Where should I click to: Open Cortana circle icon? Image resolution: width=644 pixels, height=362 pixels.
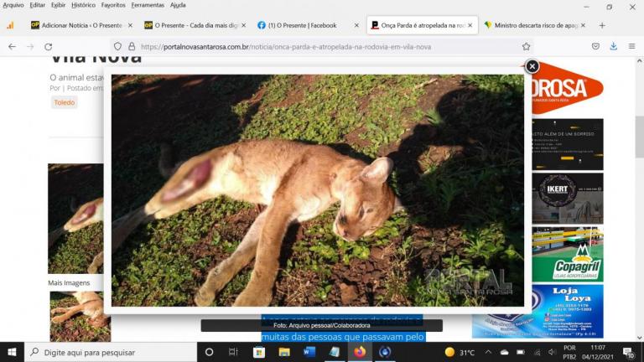tap(209, 352)
